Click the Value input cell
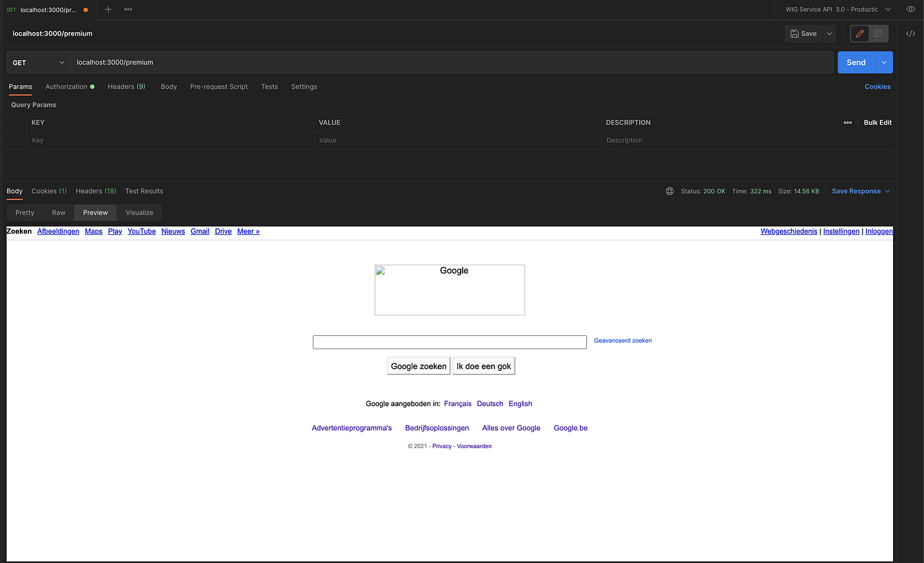Viewport: 924px width, 563px height. 457,141
